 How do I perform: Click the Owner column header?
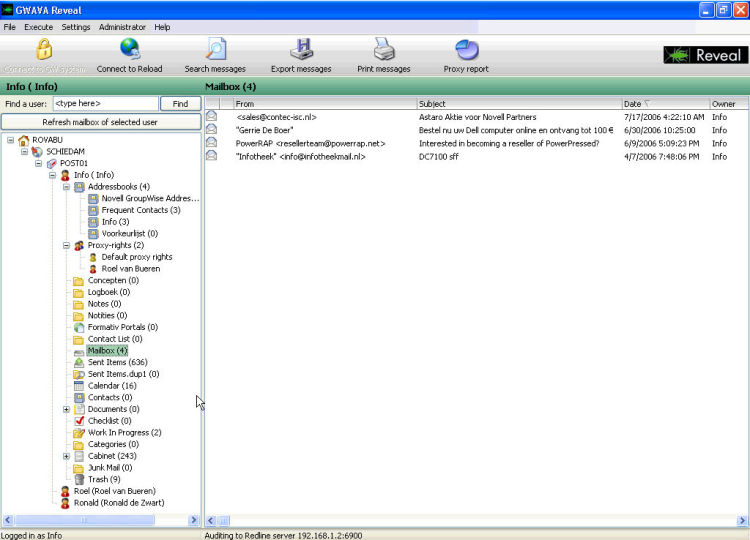click(729, 104)
